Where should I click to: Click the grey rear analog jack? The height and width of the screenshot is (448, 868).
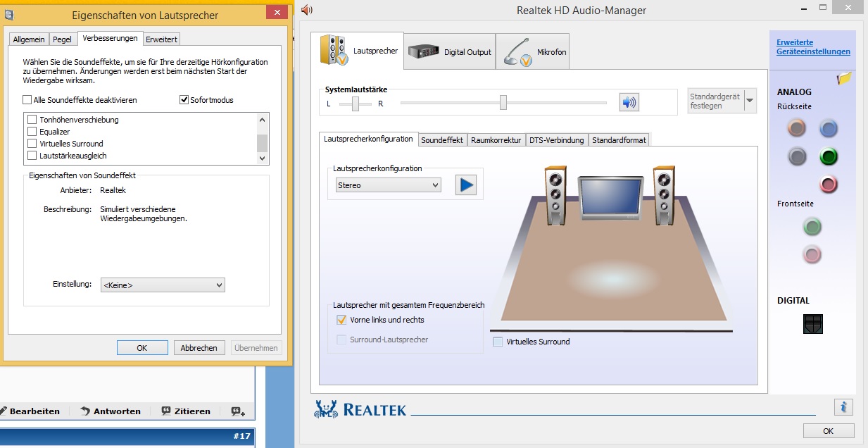click(x=797, y=156)
